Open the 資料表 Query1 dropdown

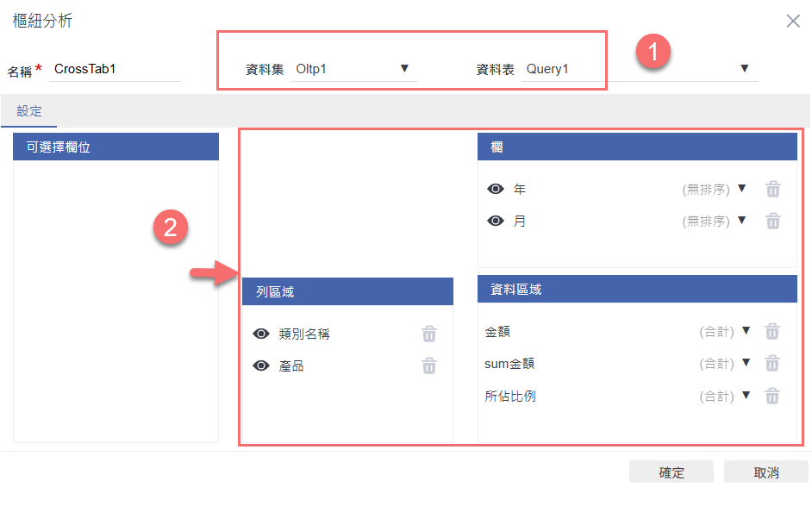[x=745, y=69]
